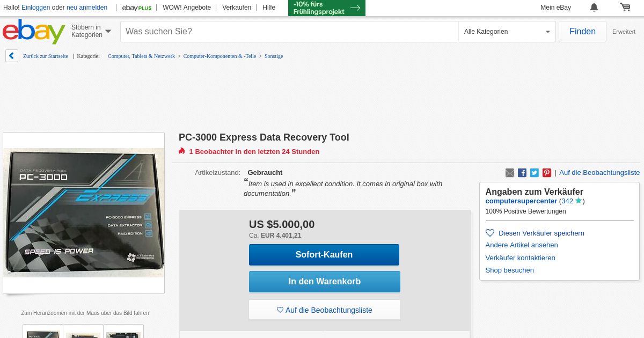Screen dimensions: 644x338
Task: Open computersupercenter seller profile link
Action: tap(521, 201)
